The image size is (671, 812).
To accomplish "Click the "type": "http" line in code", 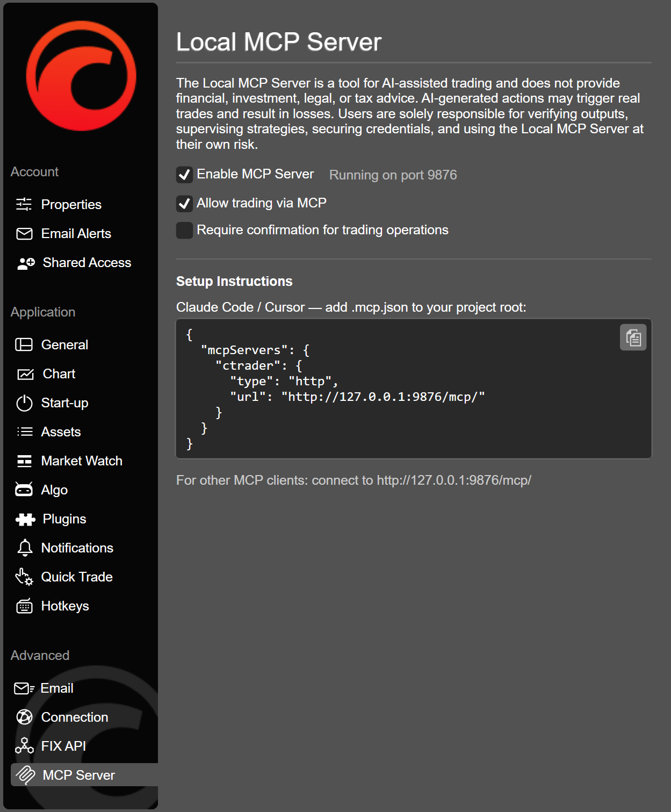I will (284, 382).
